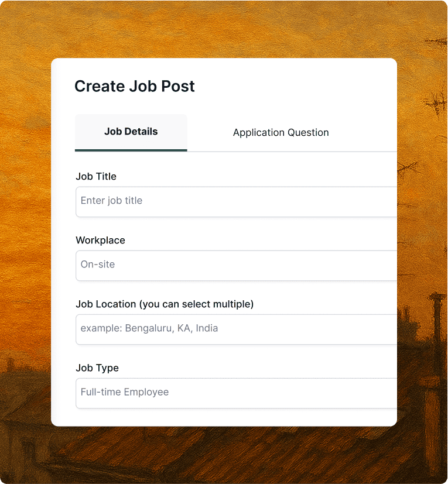Click the orange sky above the form card

pos(223,29)
